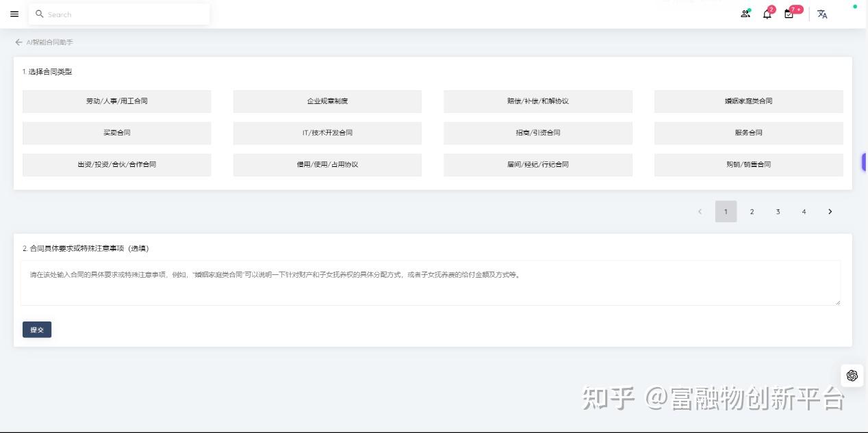
Task: Select 居间/经纪/行纪合同 contract type
Action: click(x=538, y=165)
